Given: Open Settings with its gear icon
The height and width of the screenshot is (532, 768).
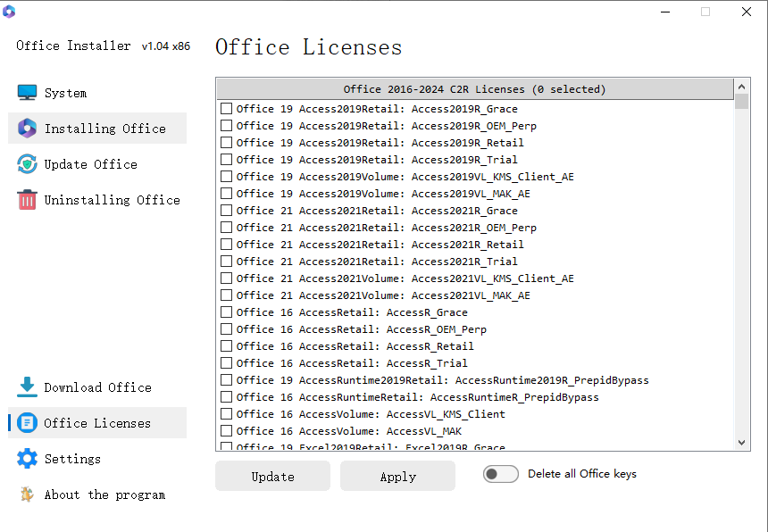Looking at the screenshot, I should [x=25, y=458].
